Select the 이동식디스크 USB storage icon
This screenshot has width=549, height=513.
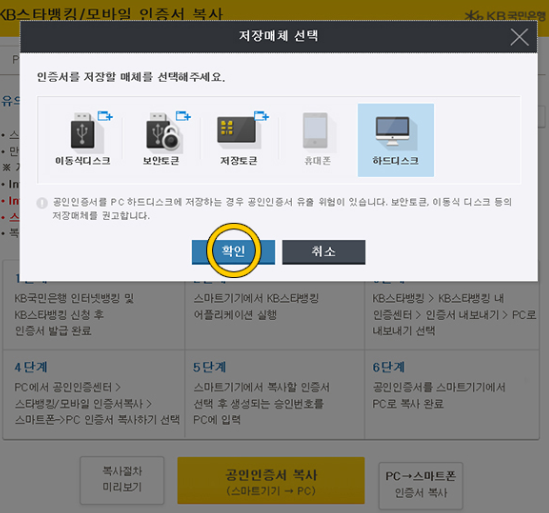click(83, 132)
